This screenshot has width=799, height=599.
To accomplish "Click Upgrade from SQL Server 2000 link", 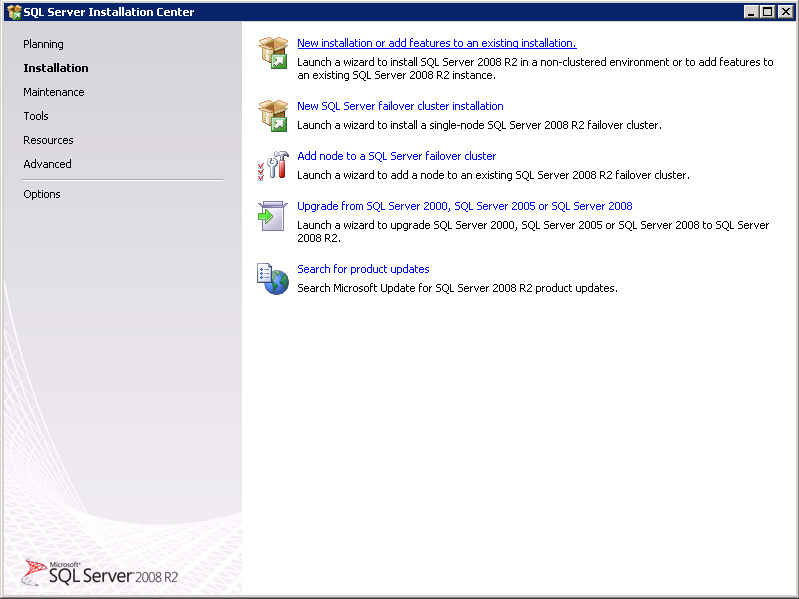I will 465,206.
